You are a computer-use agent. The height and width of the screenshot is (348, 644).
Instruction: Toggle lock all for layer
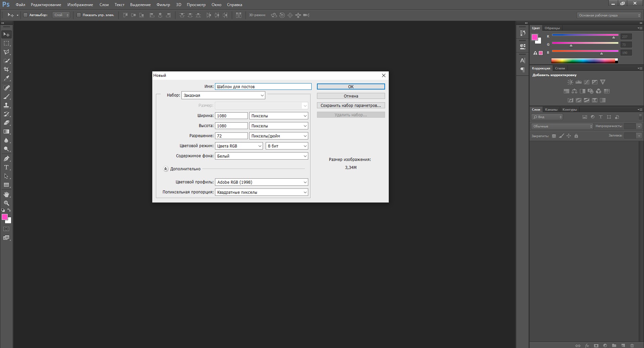pos(576,136)
